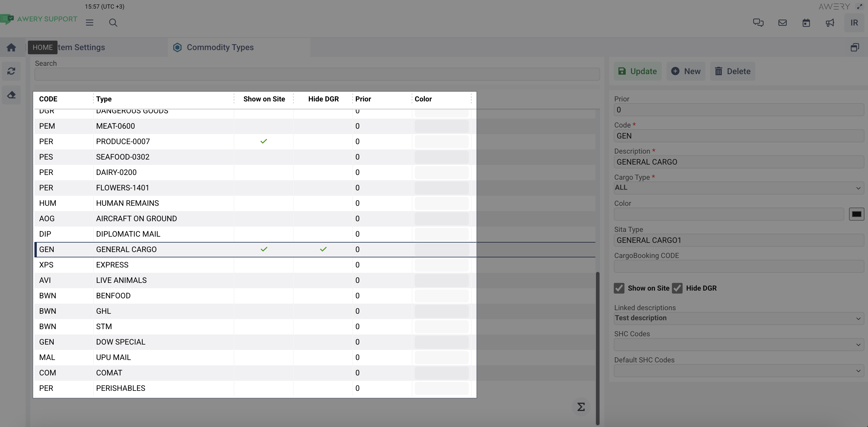This screenshot has height=427, width=868.
Task: Click the home icon tab
Action: pos(11,47)
